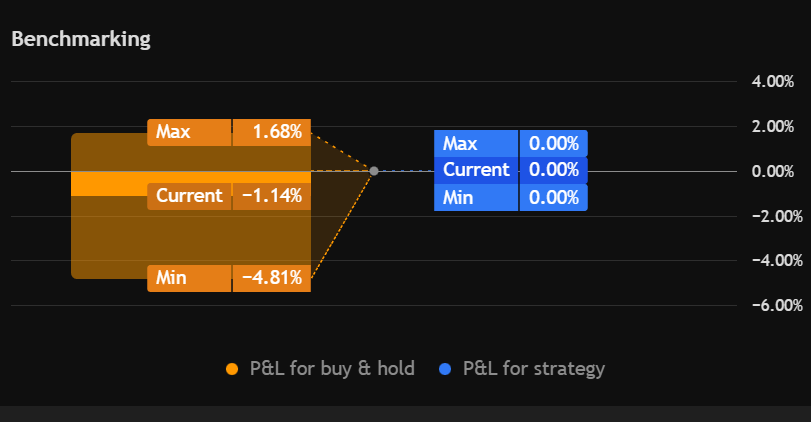Toggle the 'P&L for buy & hold' legend label
The width and height of the screenshot is (811, 422).
click(332, 368)
